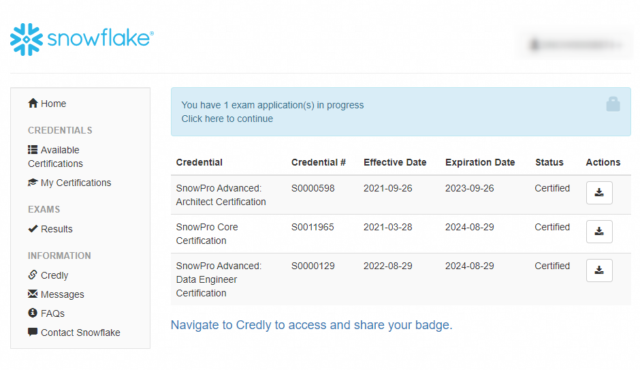Open the Credly sidebar link
The width and height of the screenshot is (640, 370).
pyautogui.click(x=48, y=275)
